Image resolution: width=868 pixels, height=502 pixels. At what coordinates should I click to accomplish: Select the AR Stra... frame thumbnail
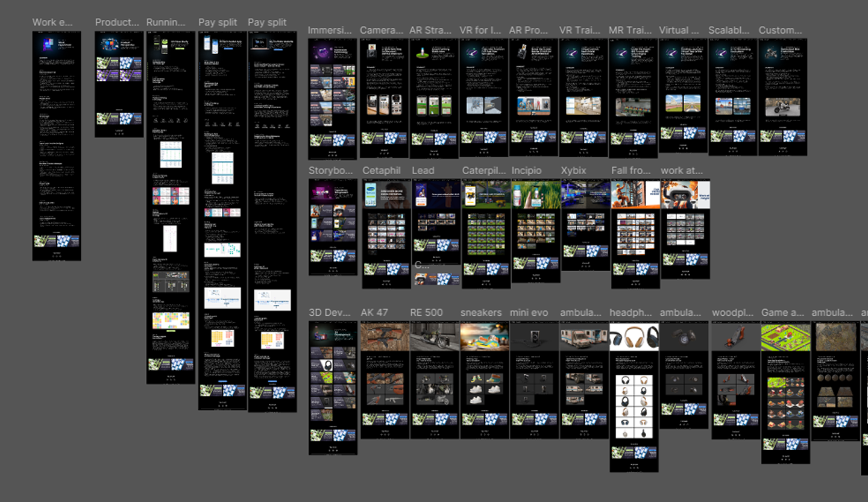pos(434,99)
